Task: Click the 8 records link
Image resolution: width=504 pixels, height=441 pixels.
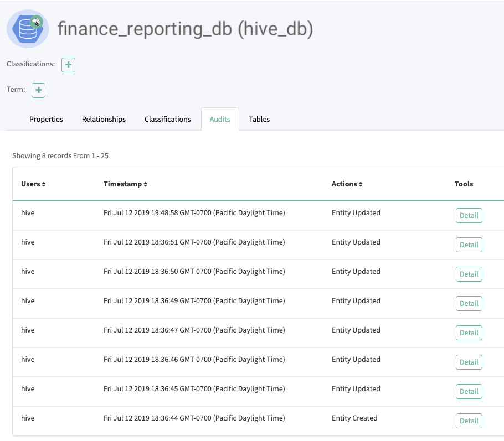Action: pyautogui.click(x=56, y=156)
